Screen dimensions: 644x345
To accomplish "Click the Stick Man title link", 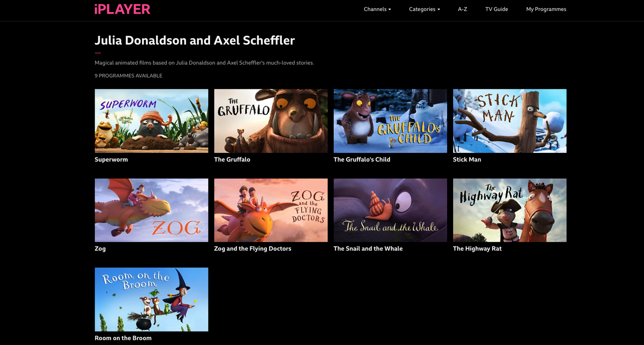I will (467, 160).
